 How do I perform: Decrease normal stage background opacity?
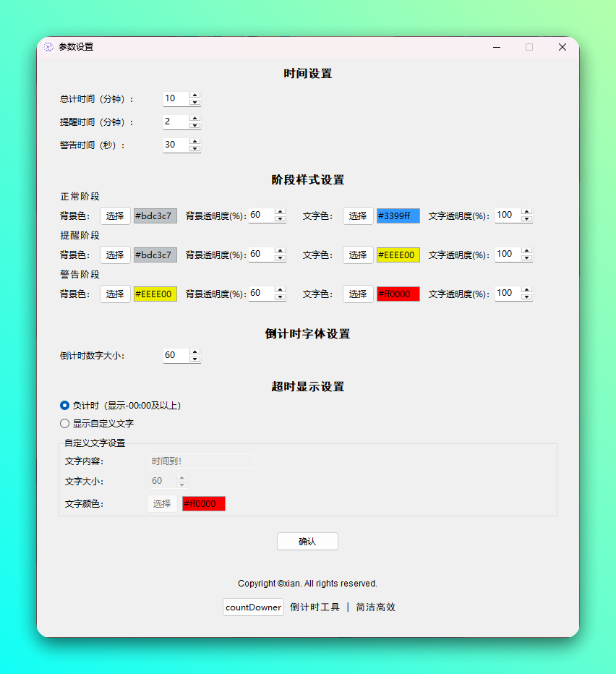click(280, 219)
